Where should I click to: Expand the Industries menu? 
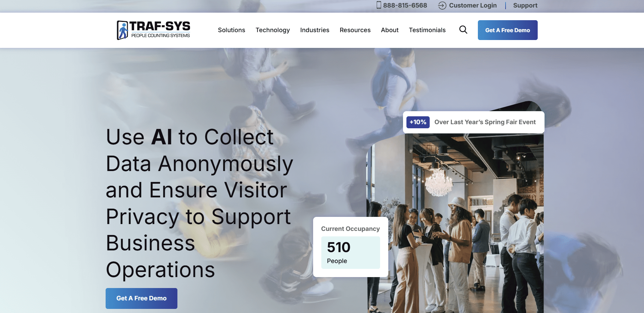[x=314, y=30]
